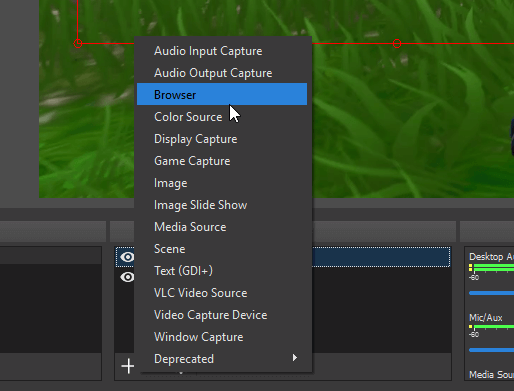
Task: Select Scene from source menu
Action: click(x=222, y=249)
